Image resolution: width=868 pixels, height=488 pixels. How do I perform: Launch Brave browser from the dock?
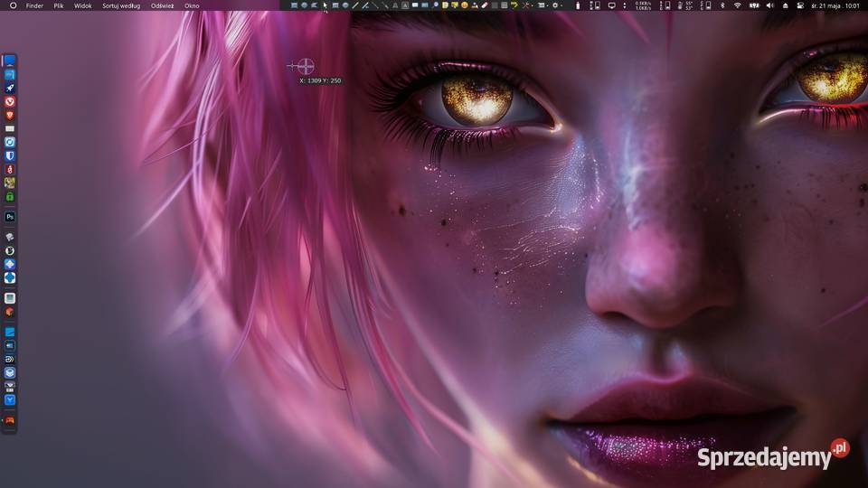[x=9, y=115]
